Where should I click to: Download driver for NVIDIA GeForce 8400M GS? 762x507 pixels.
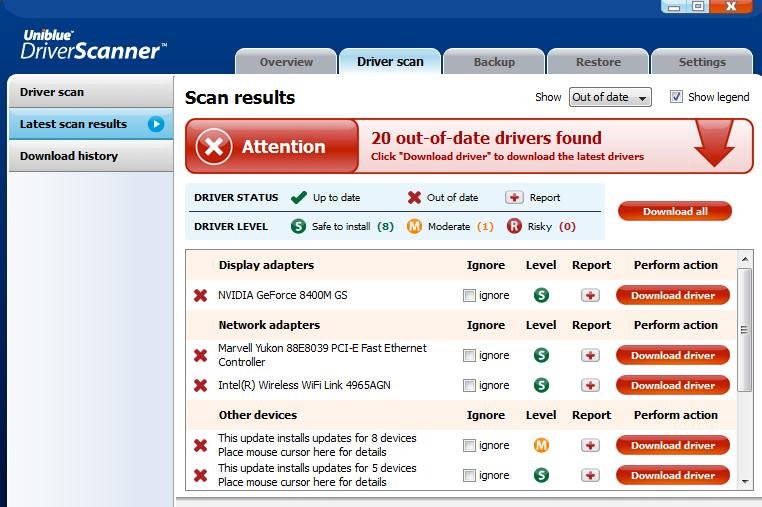pos(673,295)
